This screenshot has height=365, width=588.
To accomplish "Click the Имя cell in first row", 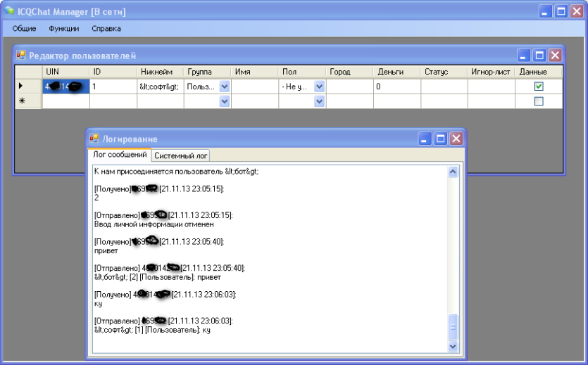I will [x=255, y=87].
